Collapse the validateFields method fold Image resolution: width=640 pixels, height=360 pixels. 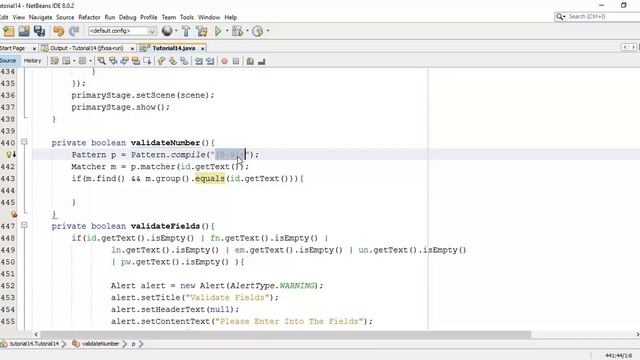click(24, 225)
